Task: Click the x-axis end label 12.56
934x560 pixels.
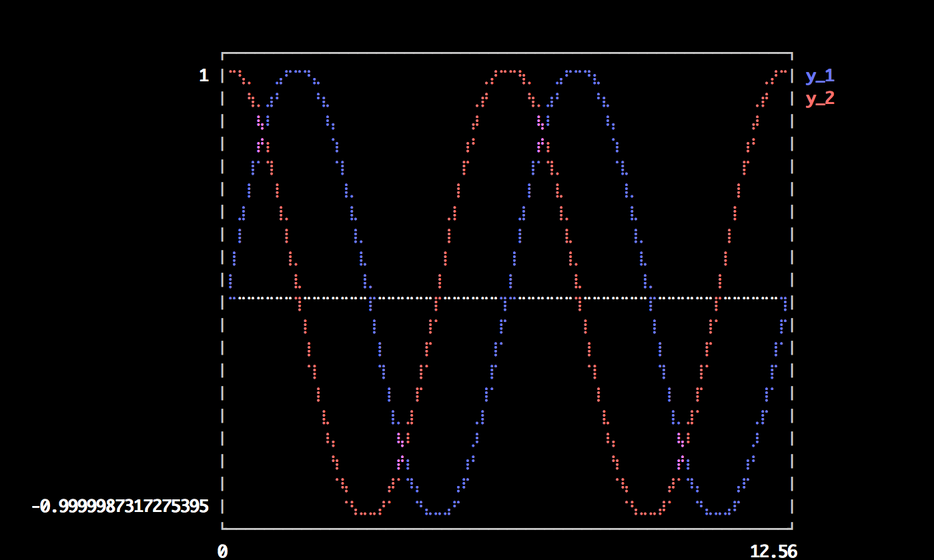Action: (773, 551)
